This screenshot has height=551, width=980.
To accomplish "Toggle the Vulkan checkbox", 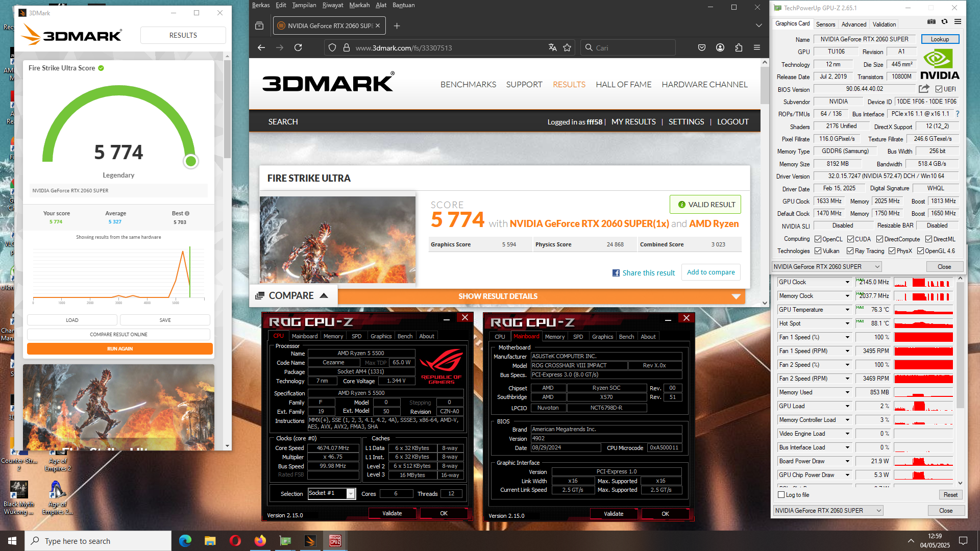I will point(818,251).
